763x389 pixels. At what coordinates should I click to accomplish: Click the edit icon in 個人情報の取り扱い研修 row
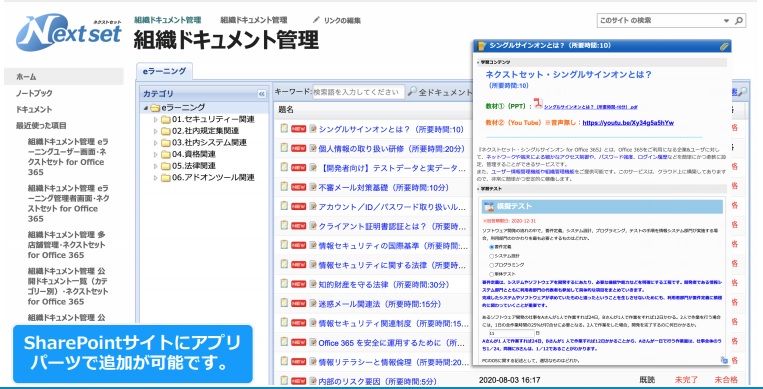313,148
